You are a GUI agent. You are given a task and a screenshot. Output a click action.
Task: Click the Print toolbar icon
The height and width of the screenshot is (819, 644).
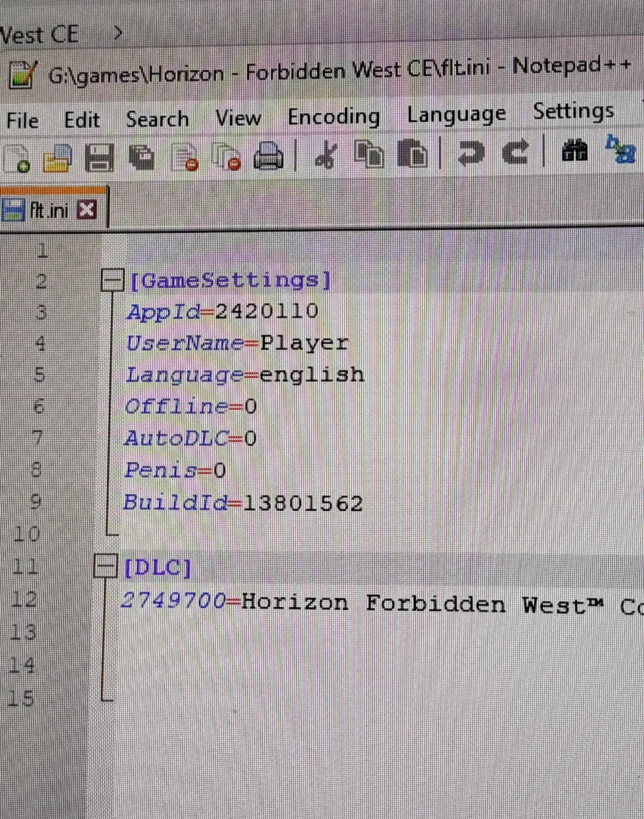(x=269, y=156)
